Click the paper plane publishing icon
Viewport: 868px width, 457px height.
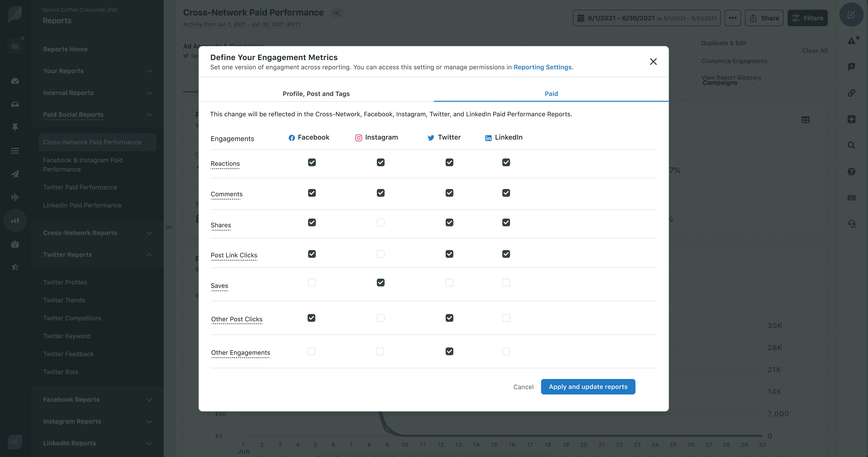[x=15, y=174]
